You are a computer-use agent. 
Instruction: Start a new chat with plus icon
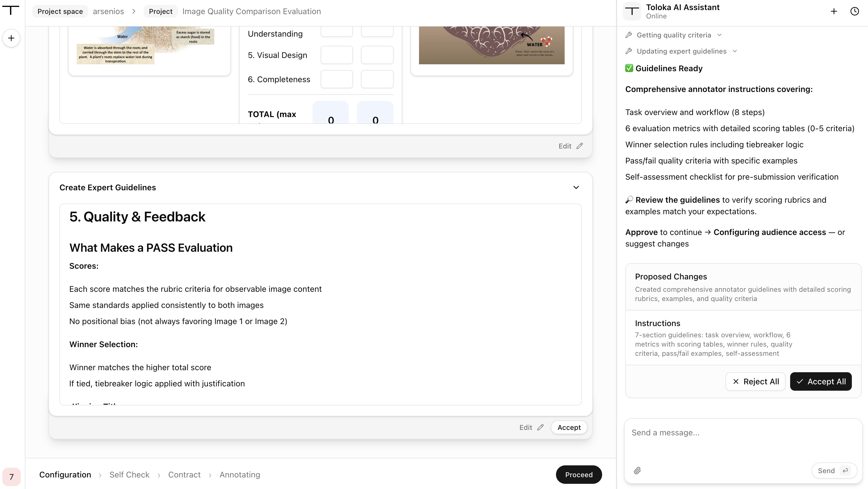[834, 11]
